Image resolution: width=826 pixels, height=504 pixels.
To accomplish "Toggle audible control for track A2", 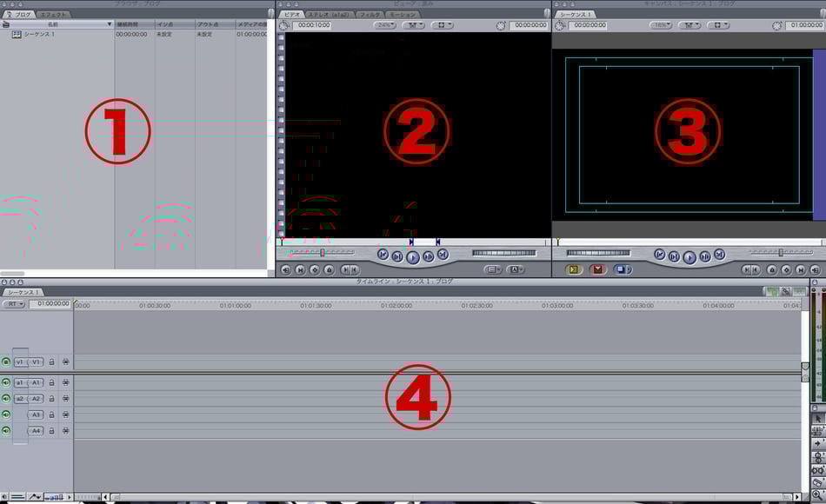I will (6, 399).
